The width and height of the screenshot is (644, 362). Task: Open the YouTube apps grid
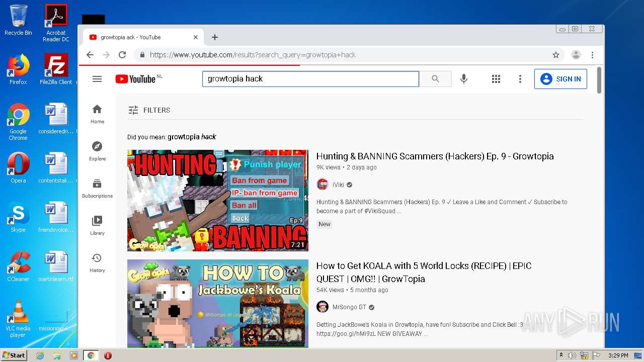(496, 79)
